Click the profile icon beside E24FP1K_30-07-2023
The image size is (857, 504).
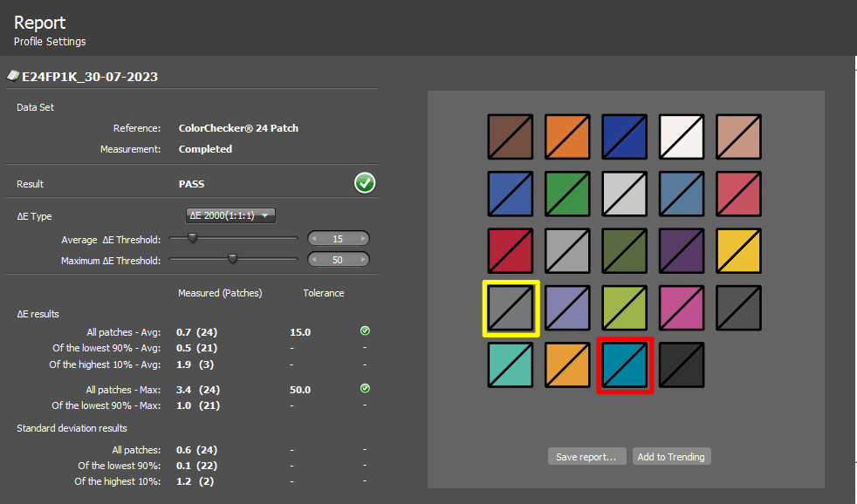(x=13, y=77)
